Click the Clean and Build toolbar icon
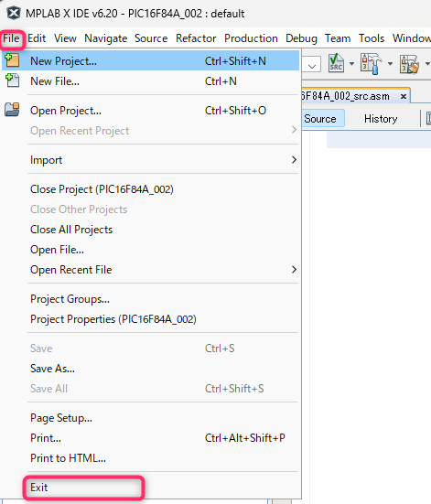This screenshot has width=431, height=504. point(409,64)
